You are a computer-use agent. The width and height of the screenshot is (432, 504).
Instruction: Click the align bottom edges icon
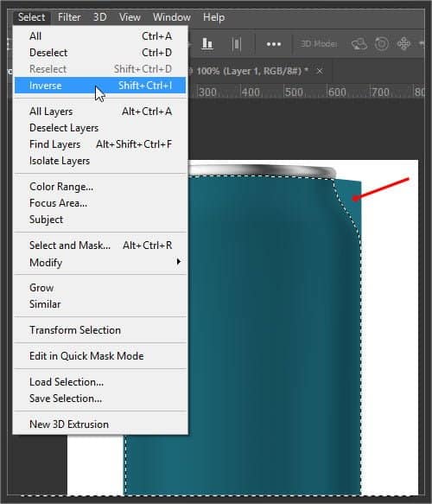point(207,43)
